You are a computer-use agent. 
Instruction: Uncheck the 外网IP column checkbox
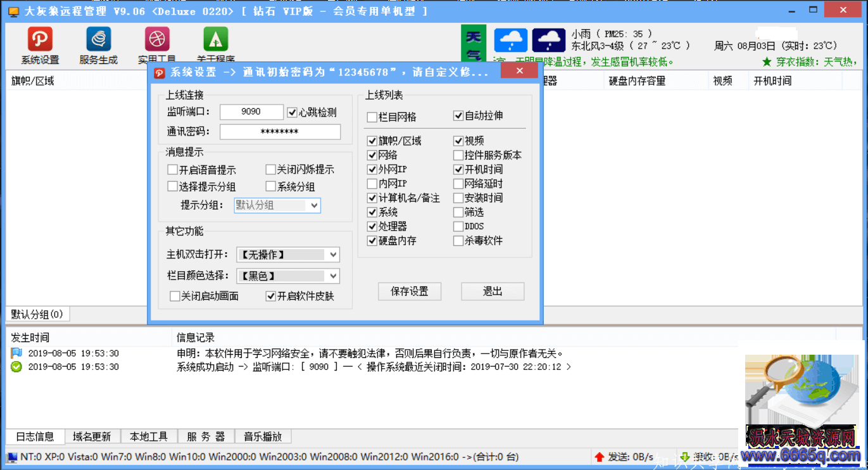tap(372, 169)
